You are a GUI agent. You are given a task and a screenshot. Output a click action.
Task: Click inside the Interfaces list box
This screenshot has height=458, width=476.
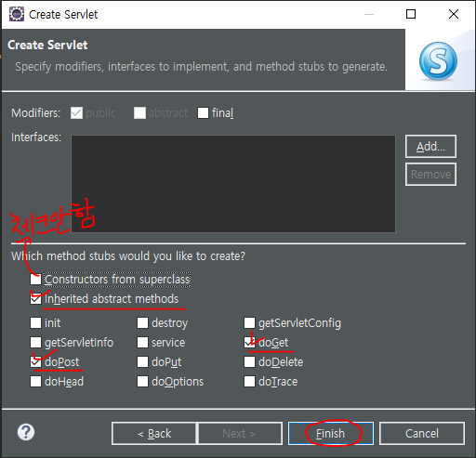pos(233,184)
